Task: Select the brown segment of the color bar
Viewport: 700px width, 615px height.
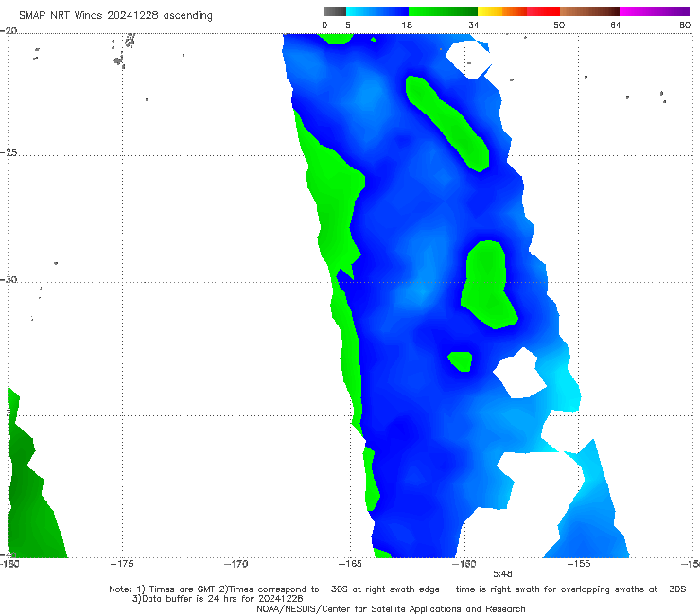Action: [589, 11]
